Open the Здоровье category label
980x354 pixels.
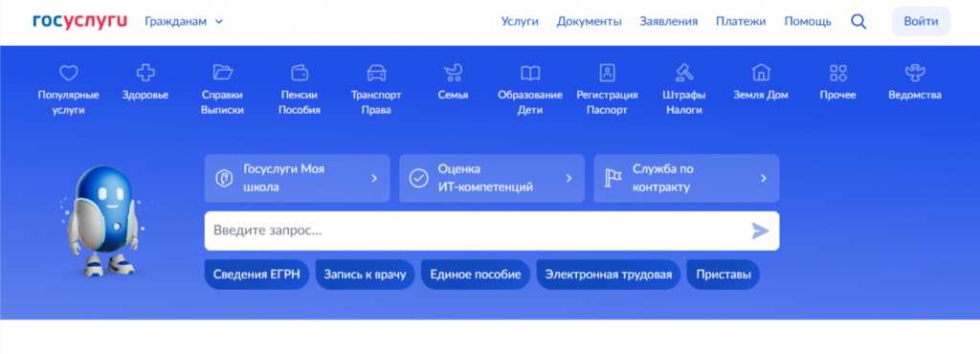(x=145, y=96)
